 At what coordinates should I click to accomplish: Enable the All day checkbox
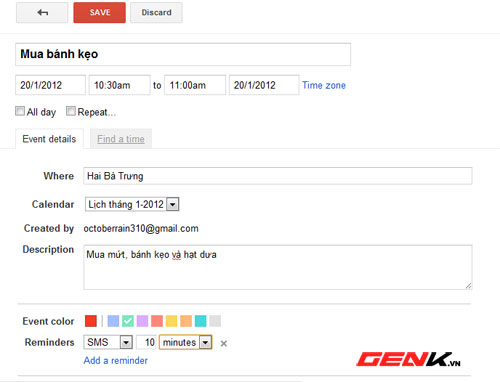point(20,111)
